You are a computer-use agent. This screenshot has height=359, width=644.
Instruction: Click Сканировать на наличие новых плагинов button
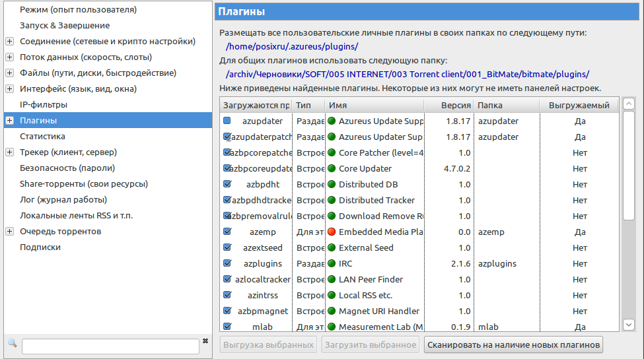click(513, 344)
